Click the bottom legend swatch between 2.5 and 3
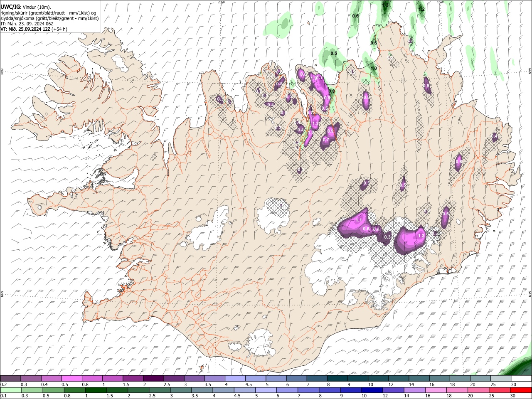532x399 pixels. click(160, 390)
